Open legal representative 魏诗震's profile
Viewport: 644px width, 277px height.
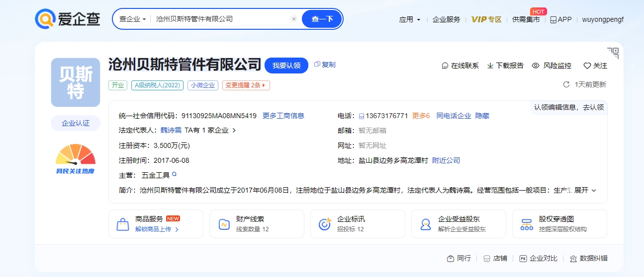click(171, 131)
